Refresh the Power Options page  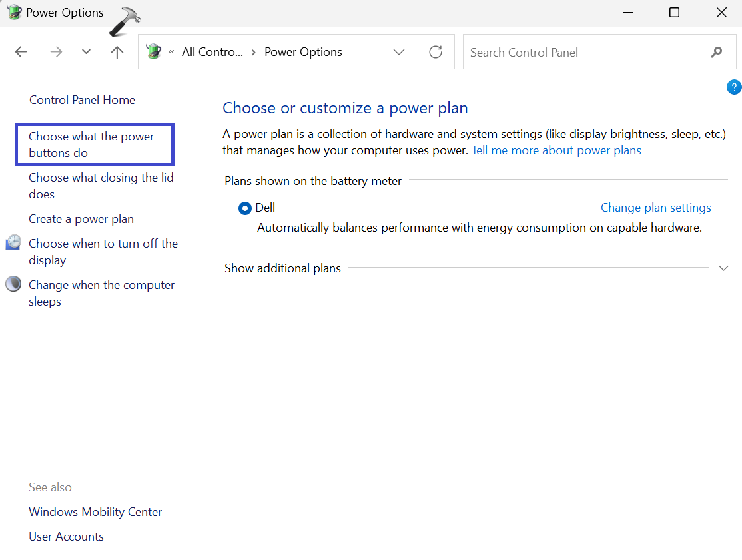[x=436, y=52]
